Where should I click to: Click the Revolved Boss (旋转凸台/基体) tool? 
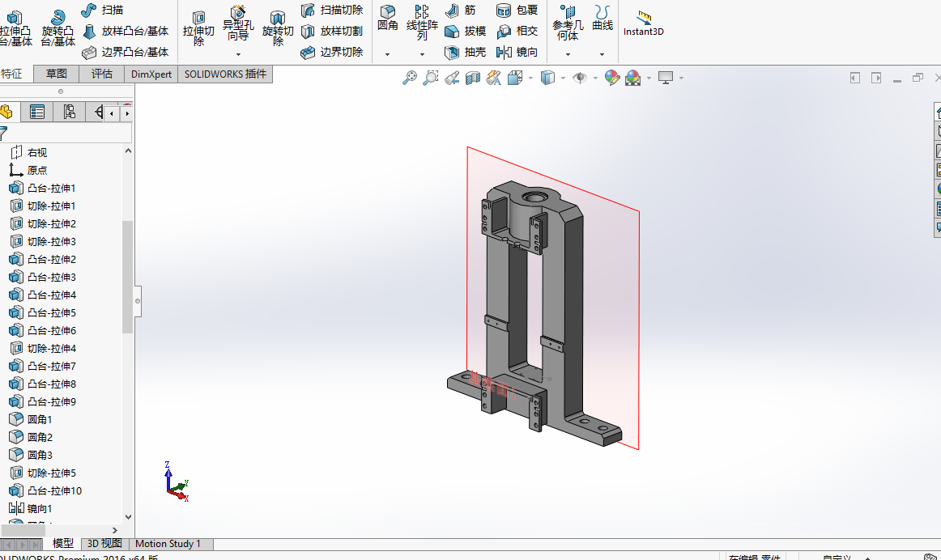click(x=57, y=28)
